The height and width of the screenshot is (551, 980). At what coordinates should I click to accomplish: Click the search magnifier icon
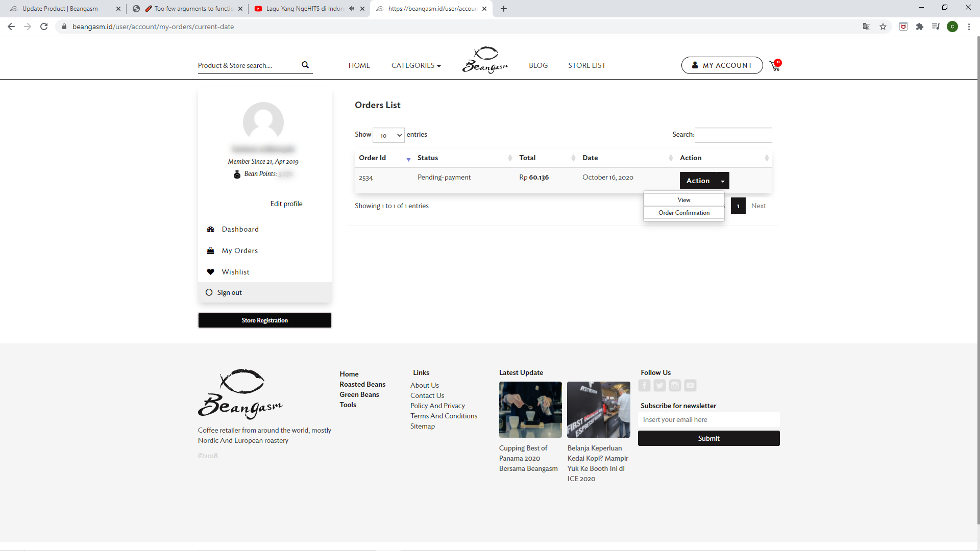click(305, 65)
